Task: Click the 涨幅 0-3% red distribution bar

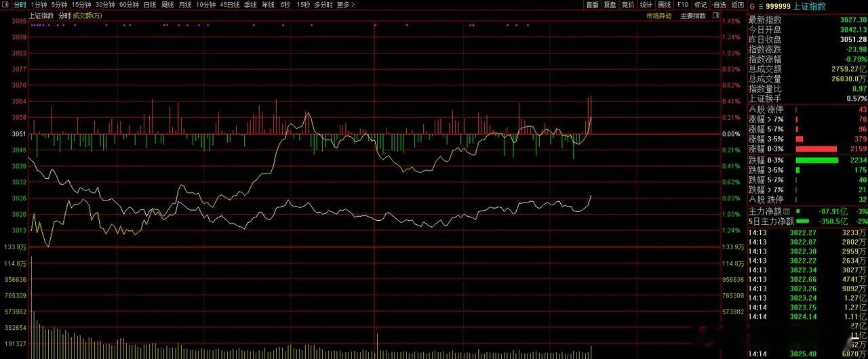Action: point(816,149)
